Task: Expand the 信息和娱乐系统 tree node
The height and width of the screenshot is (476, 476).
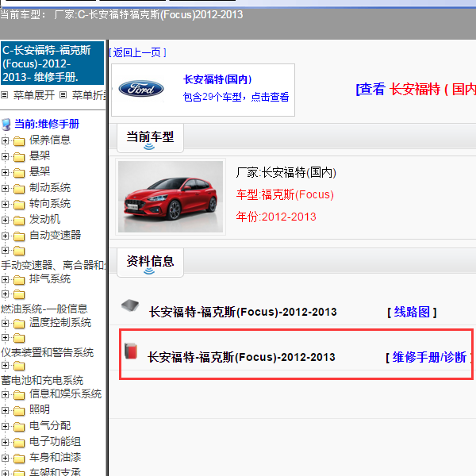Action: (5, 394)
